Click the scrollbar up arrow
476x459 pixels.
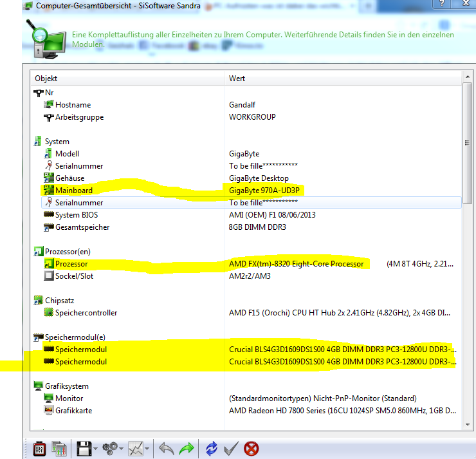point(468,77)
